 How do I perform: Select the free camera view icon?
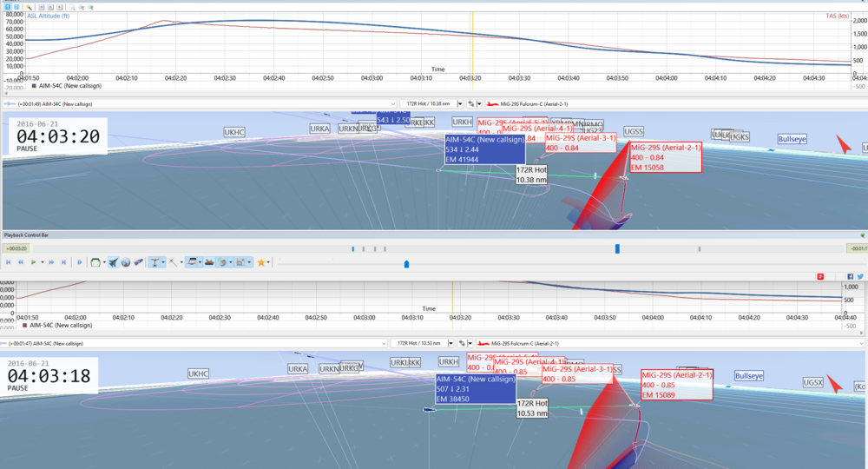(x=138, y=262)
